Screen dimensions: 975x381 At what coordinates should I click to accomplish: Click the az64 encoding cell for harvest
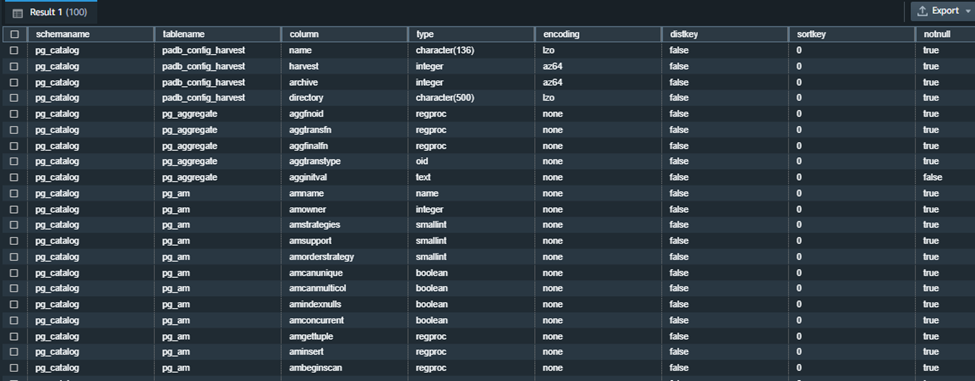point(552,67)
